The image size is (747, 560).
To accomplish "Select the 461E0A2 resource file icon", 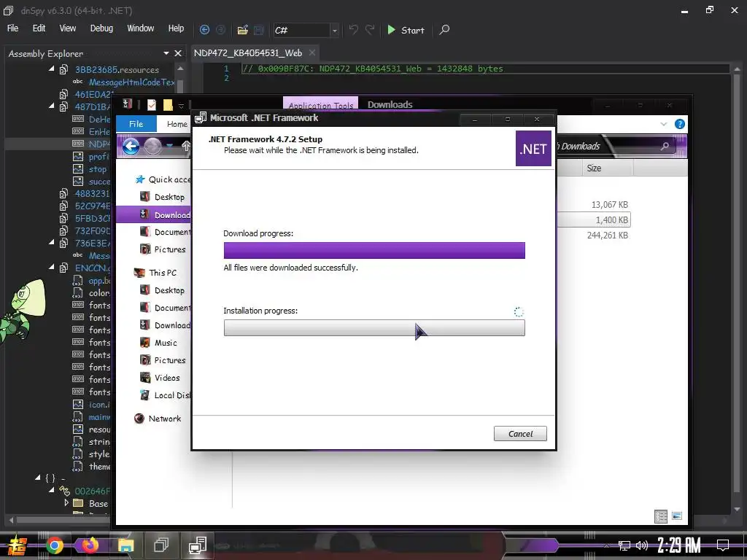I will click(x=63, y=94).
